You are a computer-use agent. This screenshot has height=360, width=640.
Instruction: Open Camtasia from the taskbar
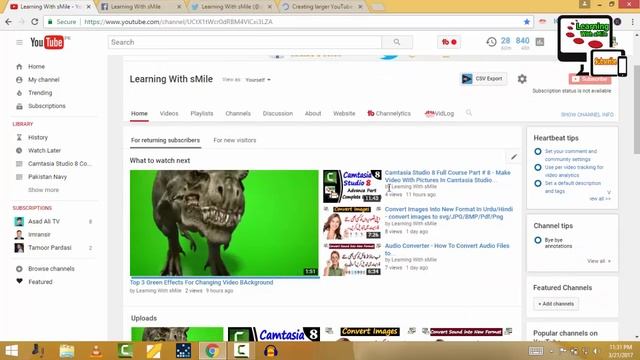coord(125,351)
